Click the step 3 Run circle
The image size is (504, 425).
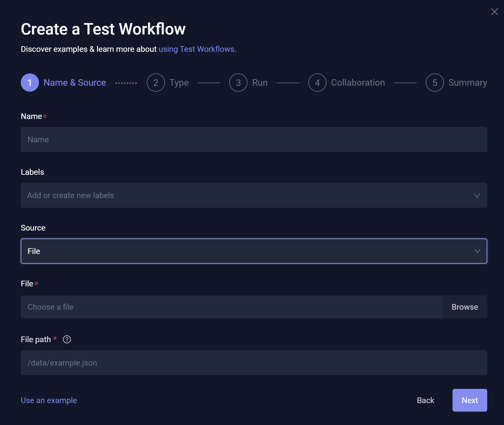238,83
